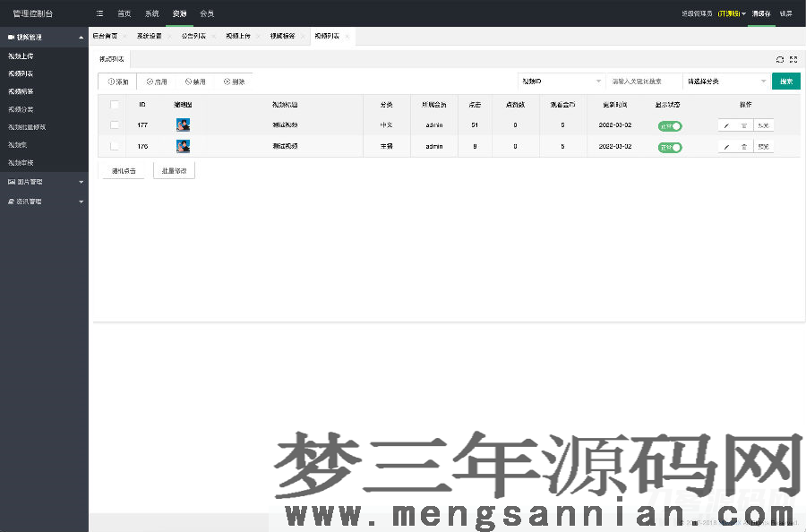806x532 pixels.
Task: Click the green 搜索 search button
Action: 786,82
